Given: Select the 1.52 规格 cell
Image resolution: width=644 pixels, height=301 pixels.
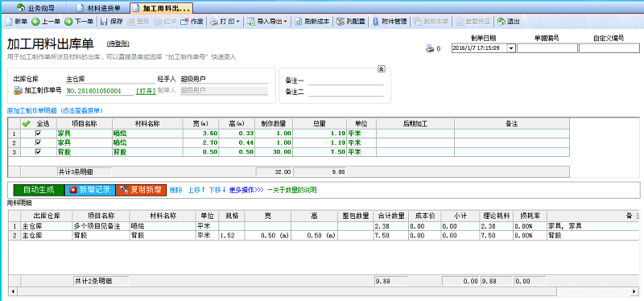Looking at the screenshot, I should tap(232, 235).
